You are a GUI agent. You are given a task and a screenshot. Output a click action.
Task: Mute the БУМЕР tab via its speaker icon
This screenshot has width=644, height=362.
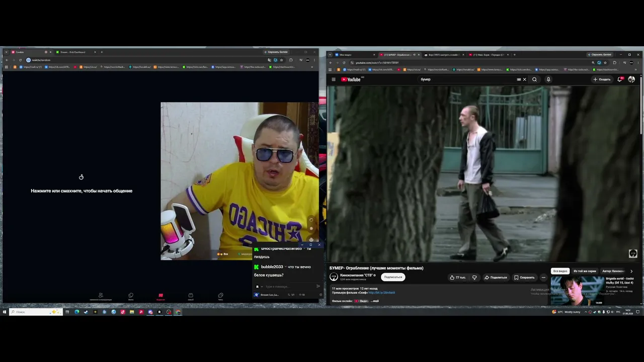coord(414,54)
